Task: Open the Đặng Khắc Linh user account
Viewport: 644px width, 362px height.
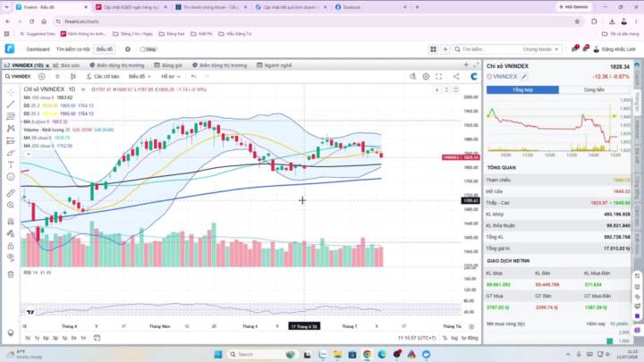Action: tap(614, 49)
